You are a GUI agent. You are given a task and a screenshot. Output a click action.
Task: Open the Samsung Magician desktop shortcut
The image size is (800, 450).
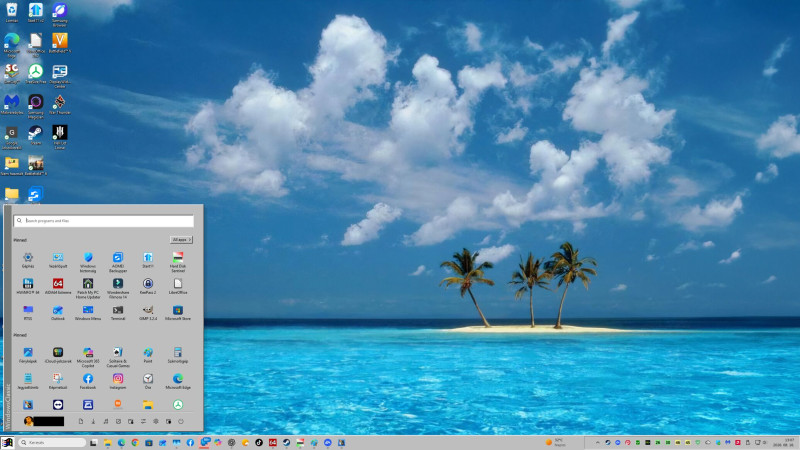35,106
